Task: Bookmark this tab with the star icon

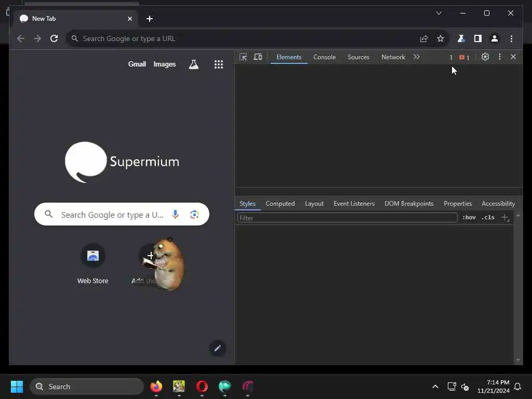Action: (441, 38)
